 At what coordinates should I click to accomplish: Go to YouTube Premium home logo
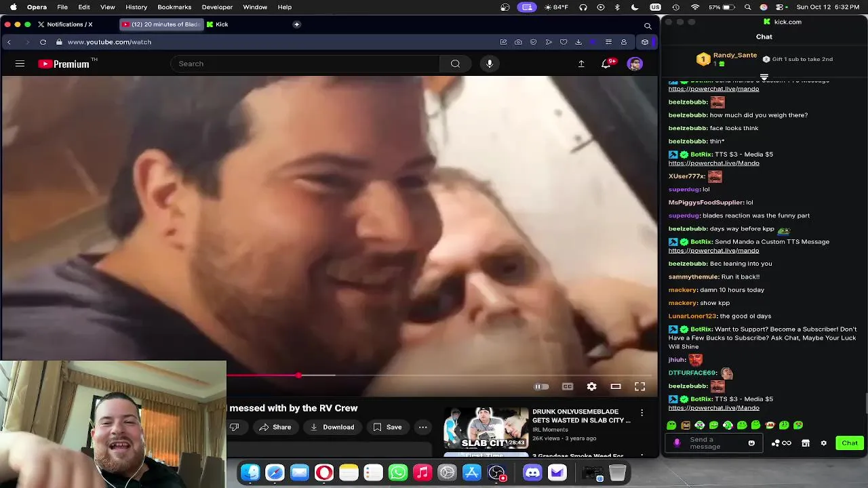(x=64, y=64)
